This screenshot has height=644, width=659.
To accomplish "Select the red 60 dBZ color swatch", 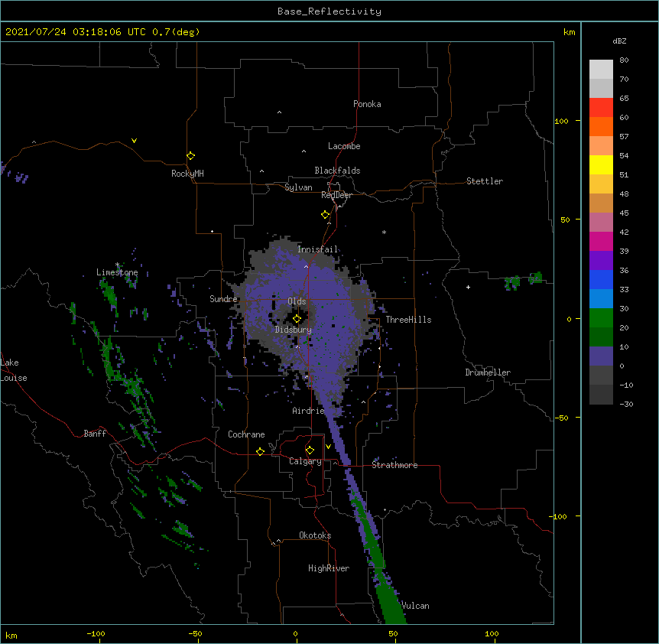I will pyautogui.click(x=601, y=108).
